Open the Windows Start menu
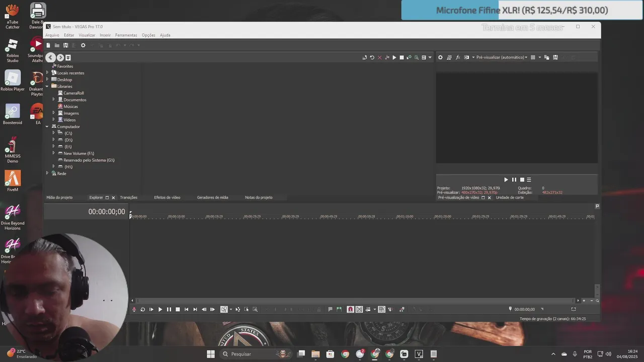644x362 pixels. 211,354
